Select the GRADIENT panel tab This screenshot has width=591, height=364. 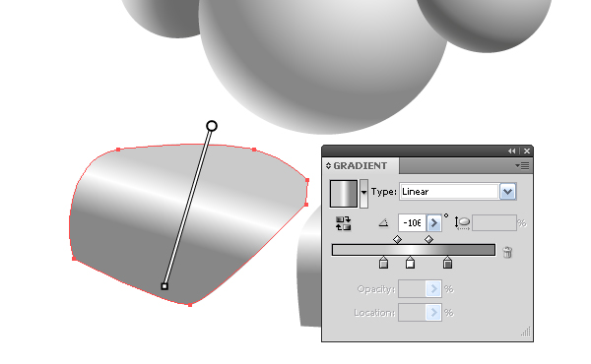click(x=360, y=165)
